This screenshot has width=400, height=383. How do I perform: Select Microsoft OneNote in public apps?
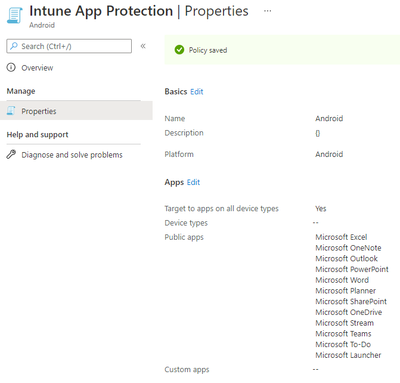click(x=348, y=248)
